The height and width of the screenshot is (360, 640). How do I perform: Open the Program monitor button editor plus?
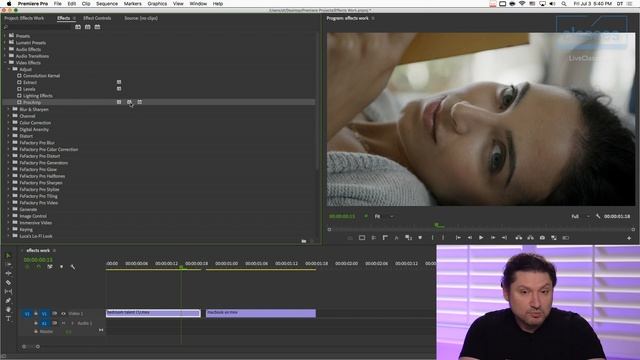coord(629,238)
